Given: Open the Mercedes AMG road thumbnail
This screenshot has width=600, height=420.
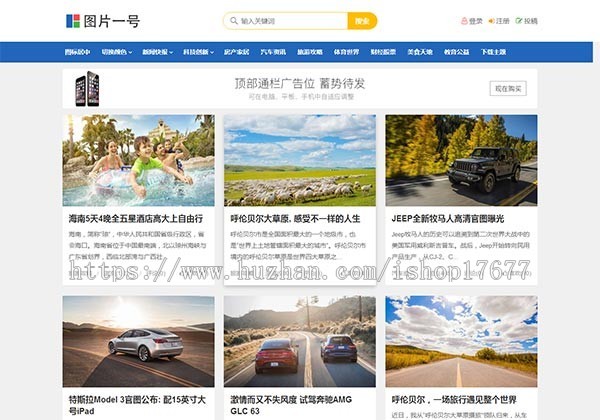Looking at the screenshot, I should (300, 341).
